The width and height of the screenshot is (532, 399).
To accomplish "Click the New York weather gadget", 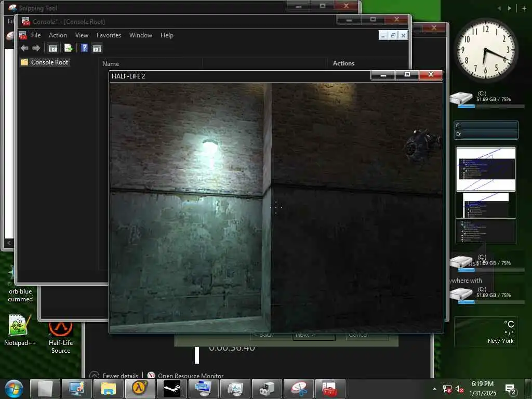I will pyautogui.click(x=486, y=332).
